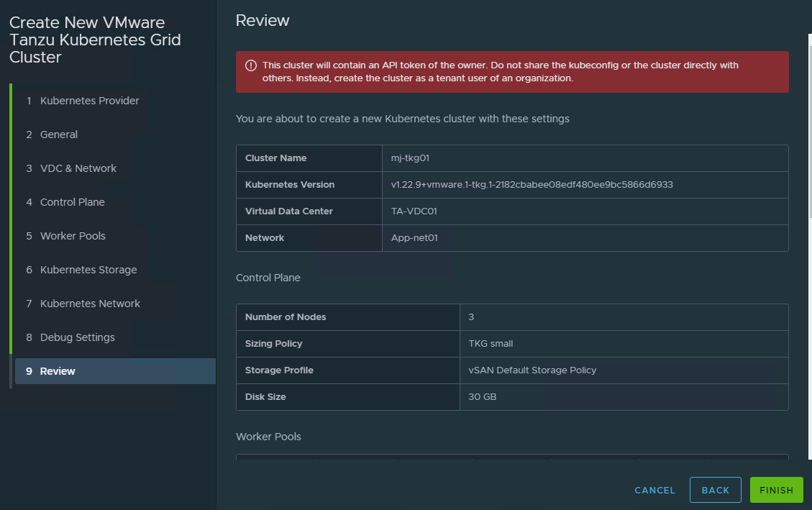
Task: Jump to Control Plane step
Action: click(x=72, y=202)
